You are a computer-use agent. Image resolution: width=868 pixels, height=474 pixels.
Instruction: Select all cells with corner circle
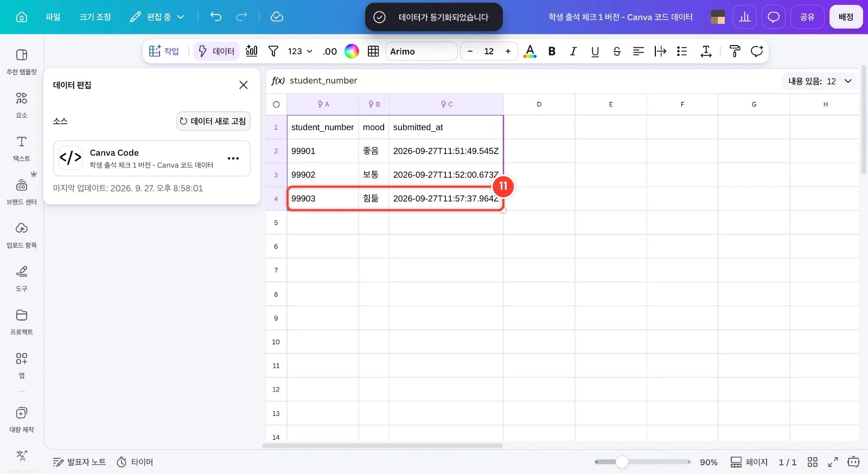[x=276, y=104]
